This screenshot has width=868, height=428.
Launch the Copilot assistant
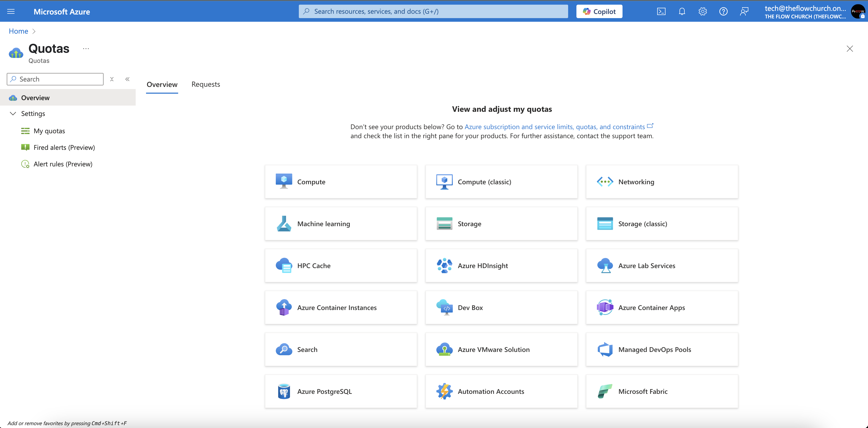(599, 11)
